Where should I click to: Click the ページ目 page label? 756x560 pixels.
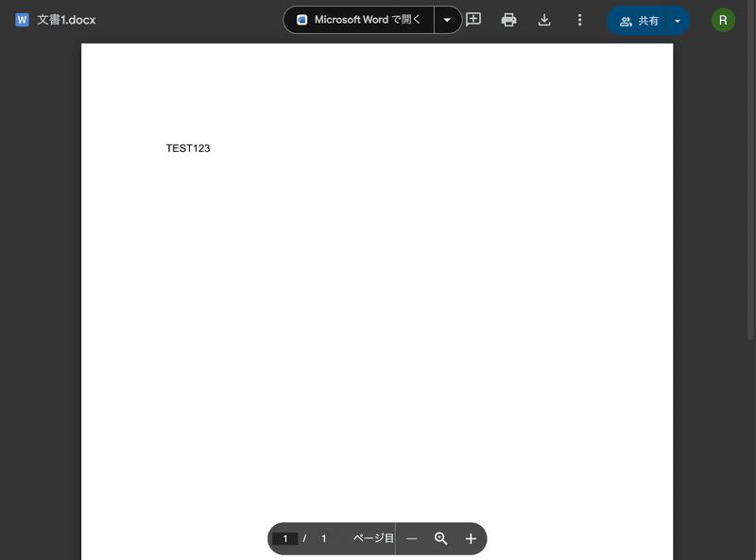coord(373,538)
